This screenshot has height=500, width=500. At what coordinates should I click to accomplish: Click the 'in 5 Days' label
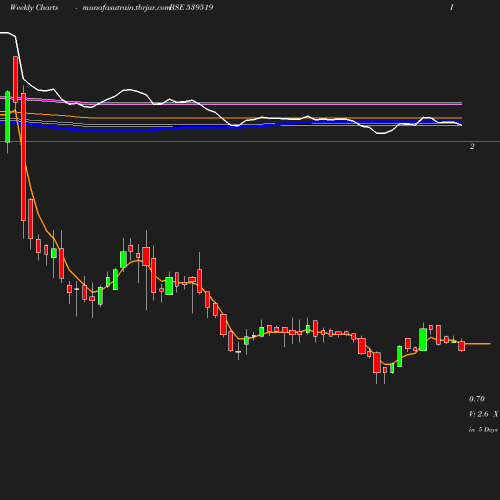483,430
